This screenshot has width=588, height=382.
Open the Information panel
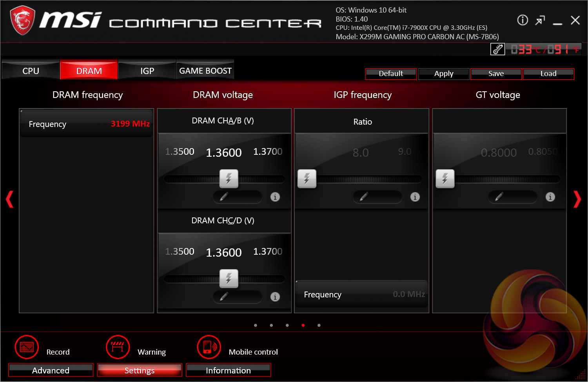[x=228, y=370]
